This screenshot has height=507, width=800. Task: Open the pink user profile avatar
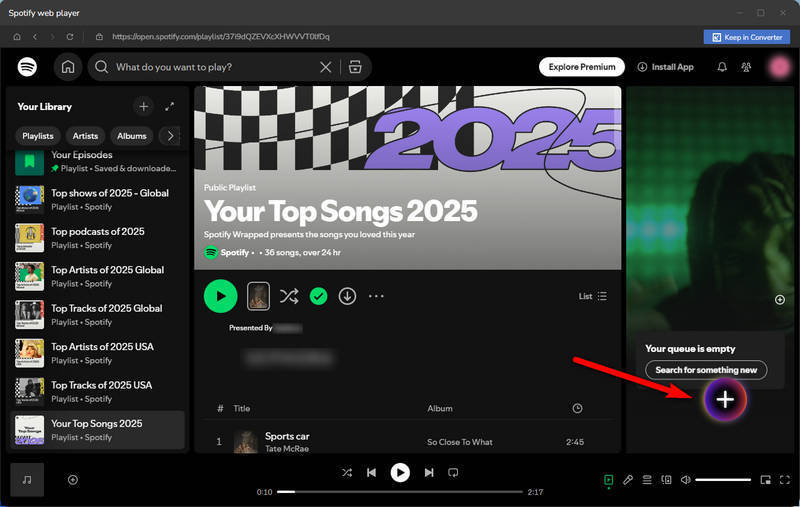780,67
